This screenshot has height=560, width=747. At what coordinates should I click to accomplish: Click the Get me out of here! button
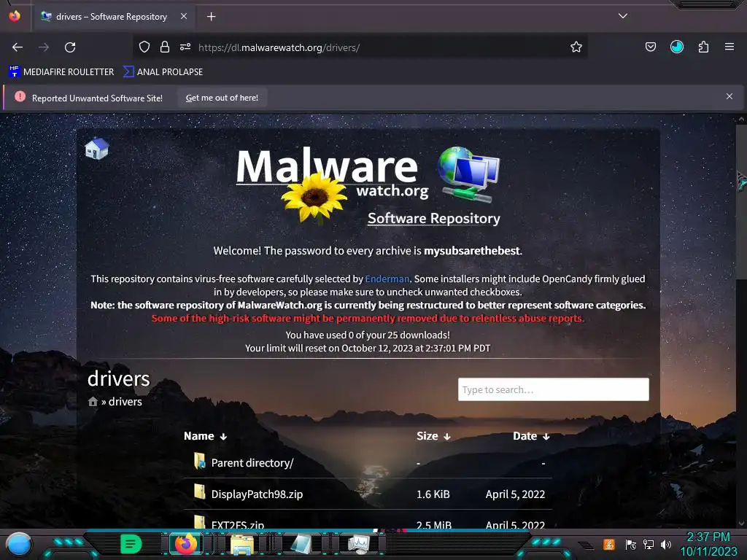pos(222,98)
